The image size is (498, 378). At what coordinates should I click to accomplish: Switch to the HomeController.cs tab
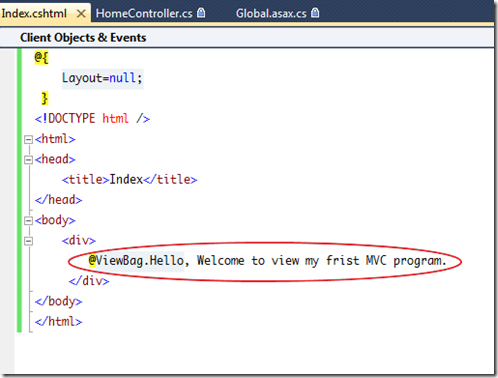(150, 13)
